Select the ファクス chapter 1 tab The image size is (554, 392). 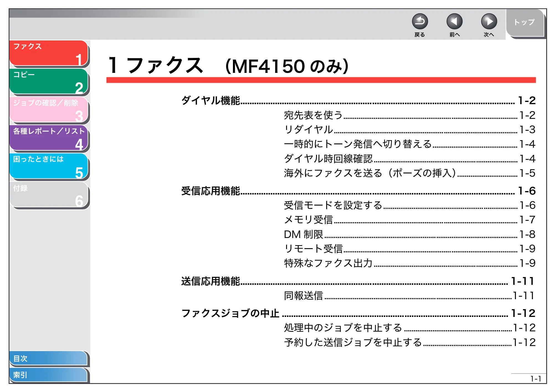point(49,53)
